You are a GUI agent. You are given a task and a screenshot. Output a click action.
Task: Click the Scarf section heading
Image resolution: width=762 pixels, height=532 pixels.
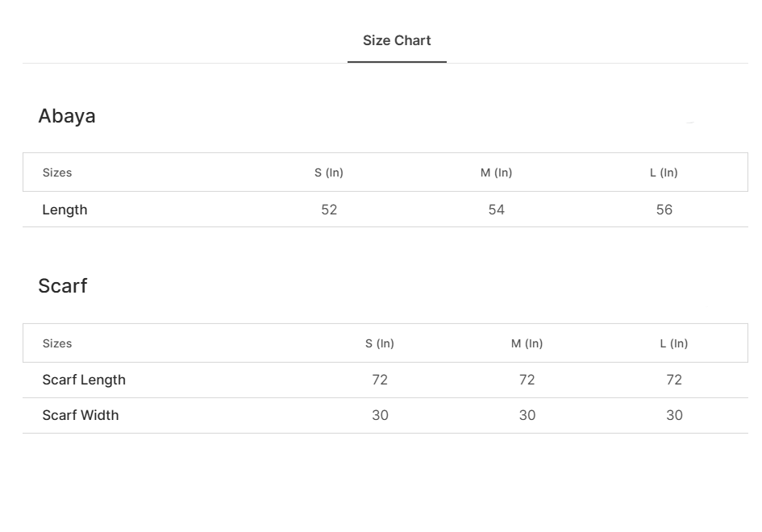click(x=63, y=286)
